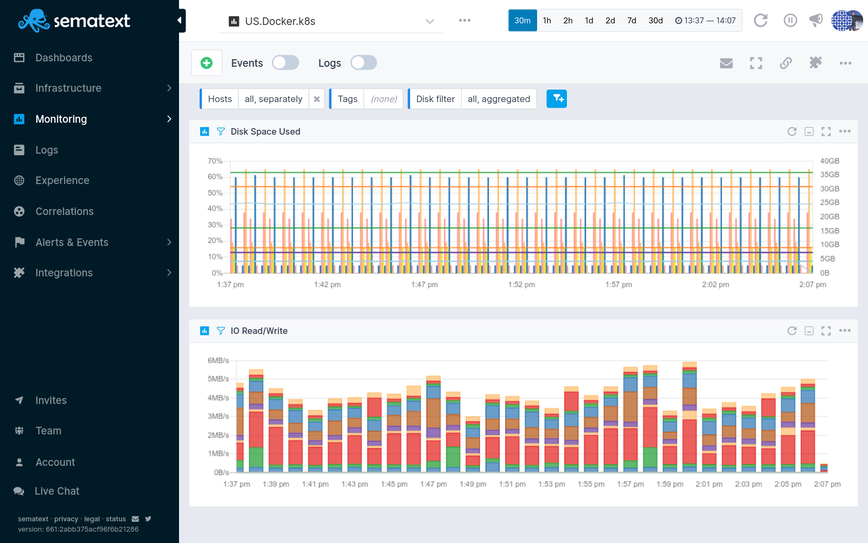The height and width of the screenshot is (543, 868).
Task: Open Hosts filter 'all, separately'
Action: (273, 99)
